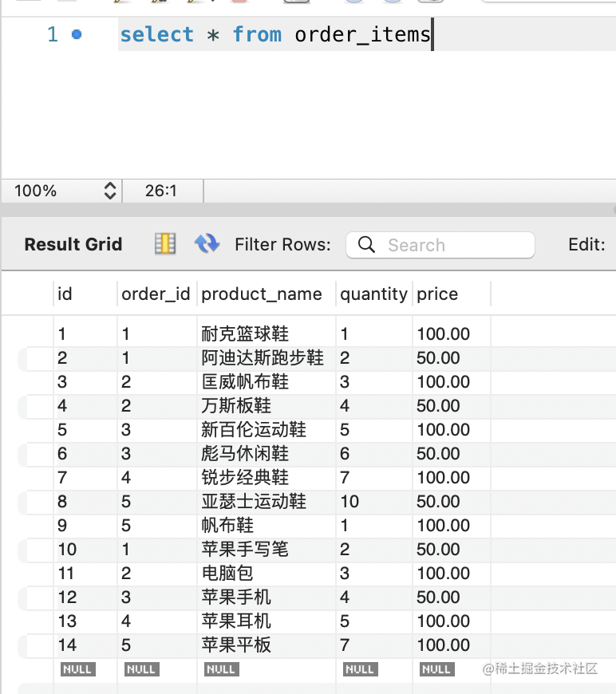Click the id column header
Viewport: 616px width, 694px height.
(65, 294)
